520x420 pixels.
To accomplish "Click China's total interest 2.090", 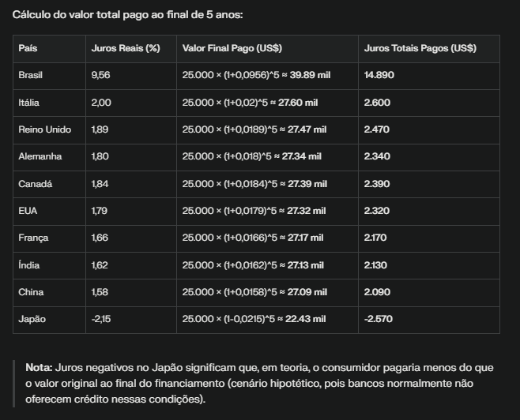I will pyautogui.click(x=377, y=292).
